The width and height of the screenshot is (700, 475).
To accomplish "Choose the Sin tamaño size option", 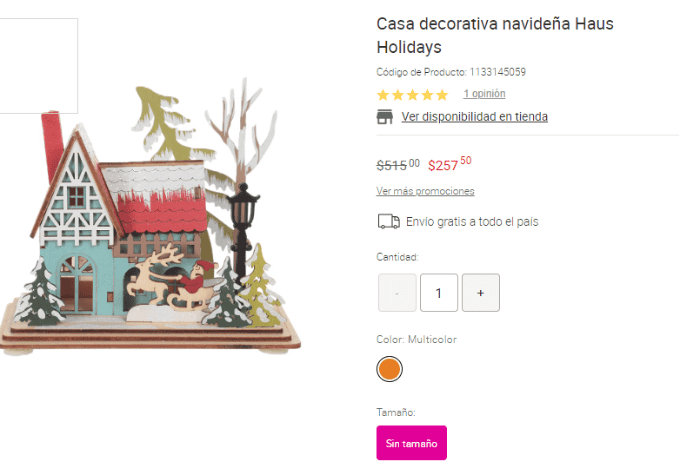I will pos(412,443).
